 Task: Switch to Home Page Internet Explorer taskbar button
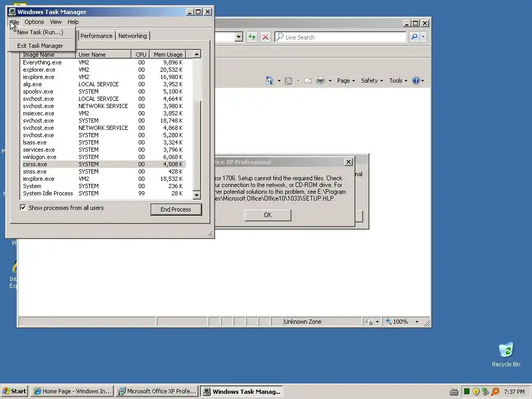(72, 391)
